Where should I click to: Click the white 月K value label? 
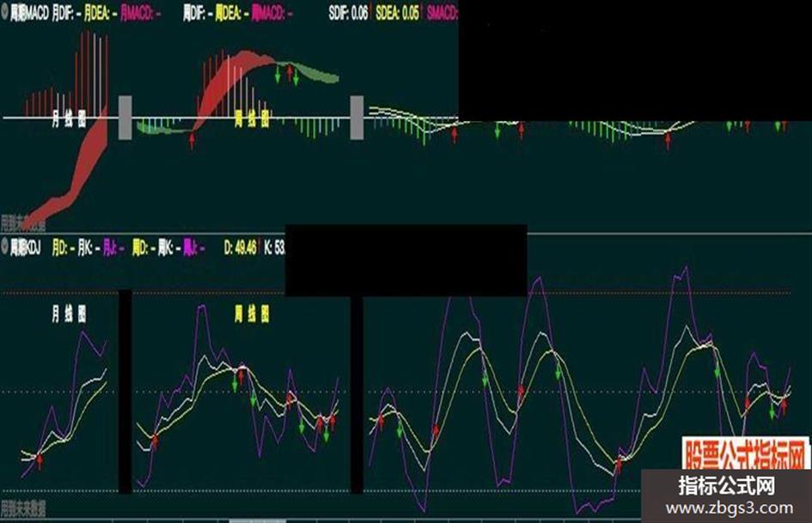click(x=89, y=248)
